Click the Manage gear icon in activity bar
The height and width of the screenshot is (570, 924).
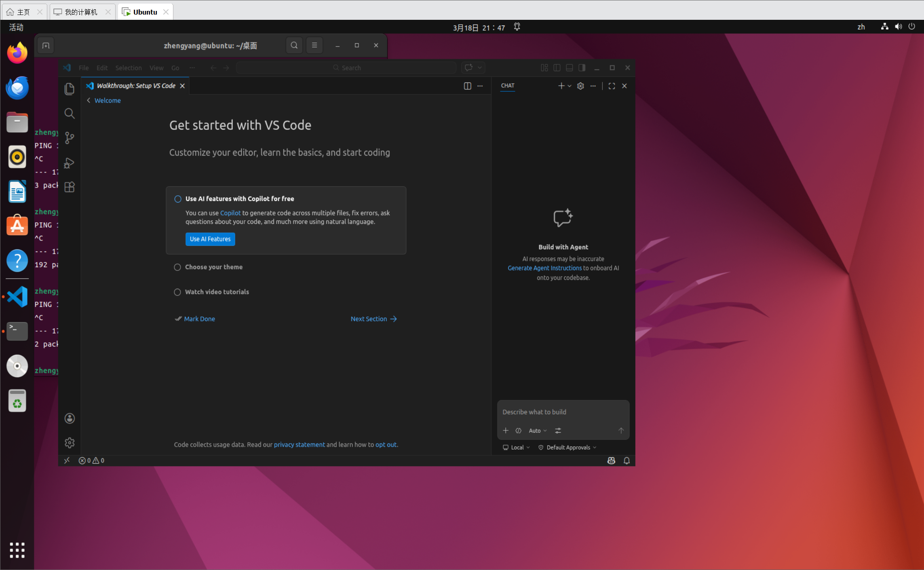[x=70, y=443]
